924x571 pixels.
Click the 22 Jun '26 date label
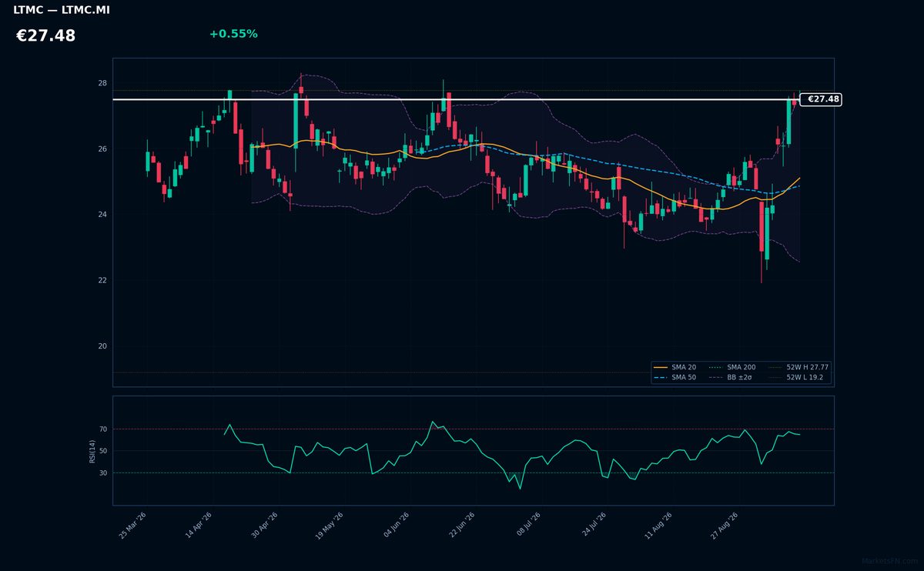(462, 525)
